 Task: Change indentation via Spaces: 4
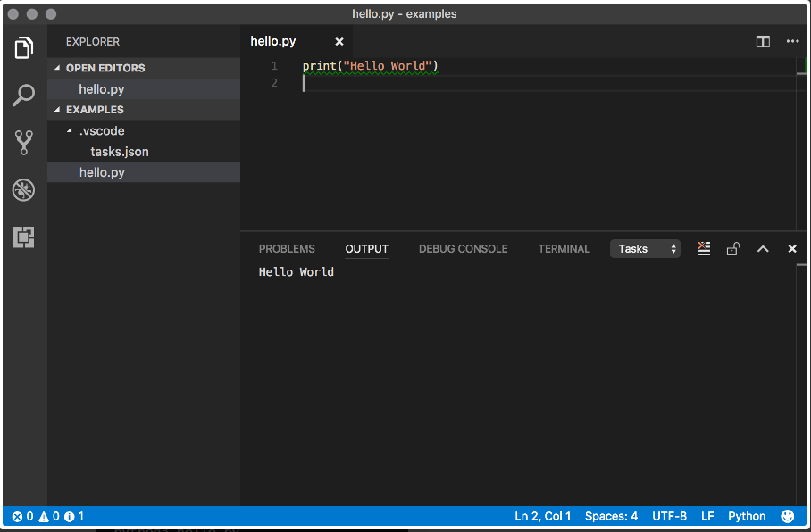(611, 516)
